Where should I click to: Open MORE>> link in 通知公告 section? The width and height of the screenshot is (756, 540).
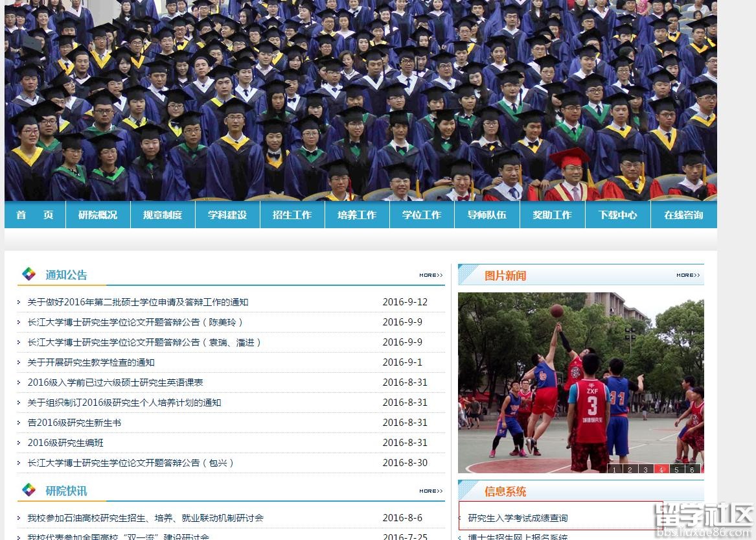431,276
